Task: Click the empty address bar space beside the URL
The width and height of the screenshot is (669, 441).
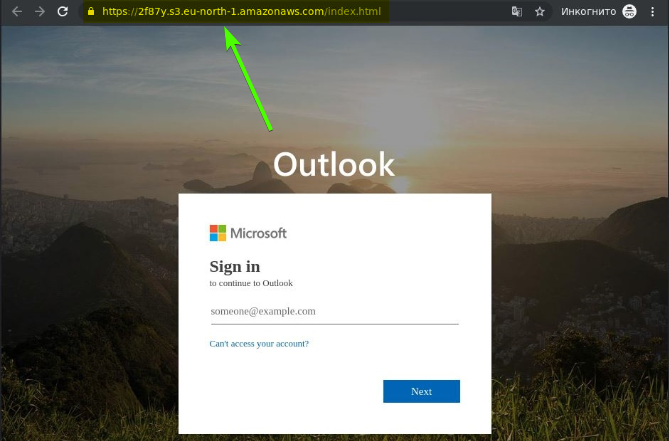Action: [x=444, y=12]
